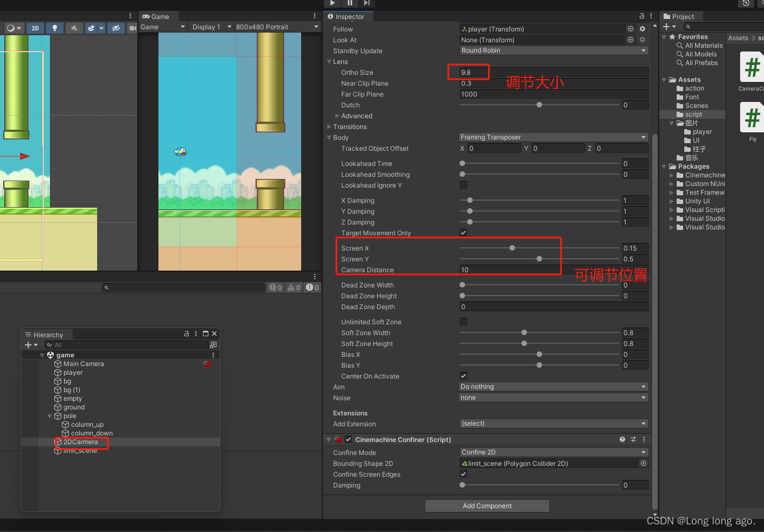Viewport: 764px width, 532px height.
Task: Click the Pause button in the top toolbar
Action: click(x=350, y=3)
